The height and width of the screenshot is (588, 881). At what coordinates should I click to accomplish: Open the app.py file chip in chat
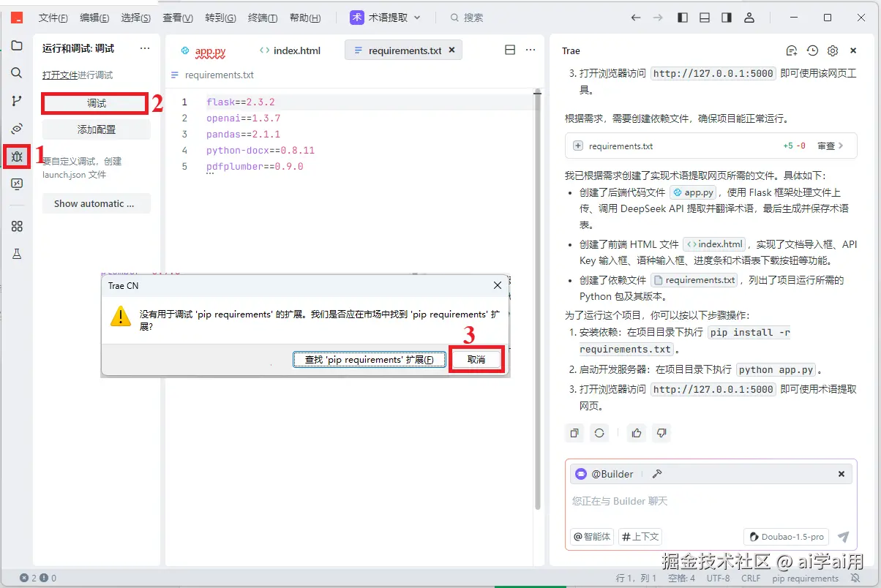(x=693, y=192)
